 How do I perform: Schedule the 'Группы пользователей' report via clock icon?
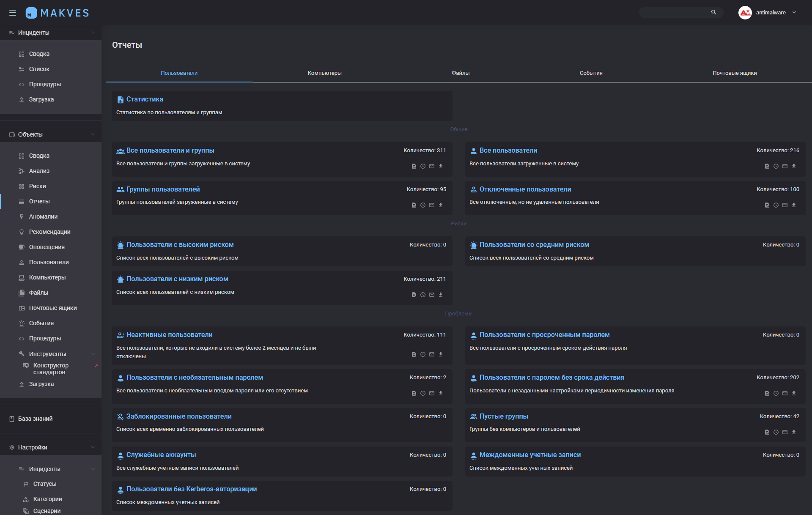point(423,205)
